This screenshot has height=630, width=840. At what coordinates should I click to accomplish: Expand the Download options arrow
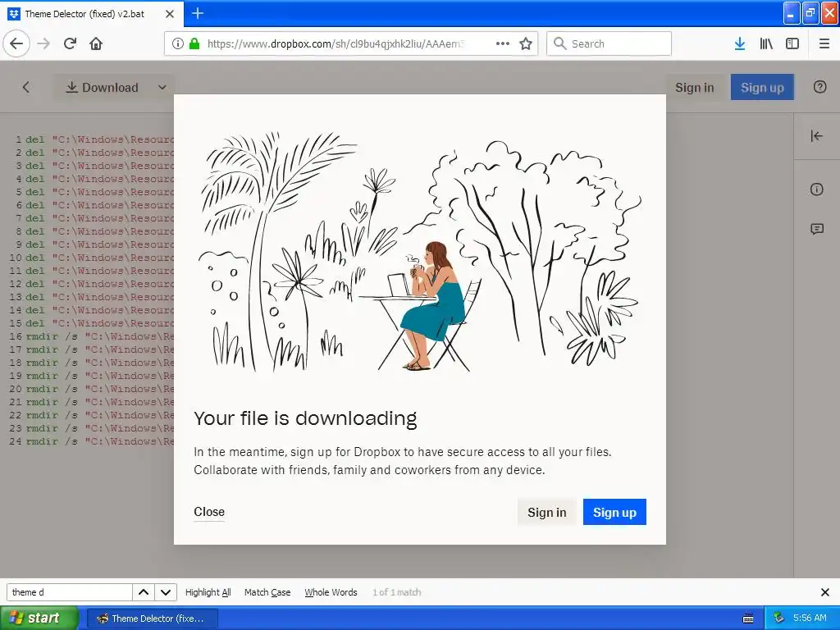click(162, 87)
